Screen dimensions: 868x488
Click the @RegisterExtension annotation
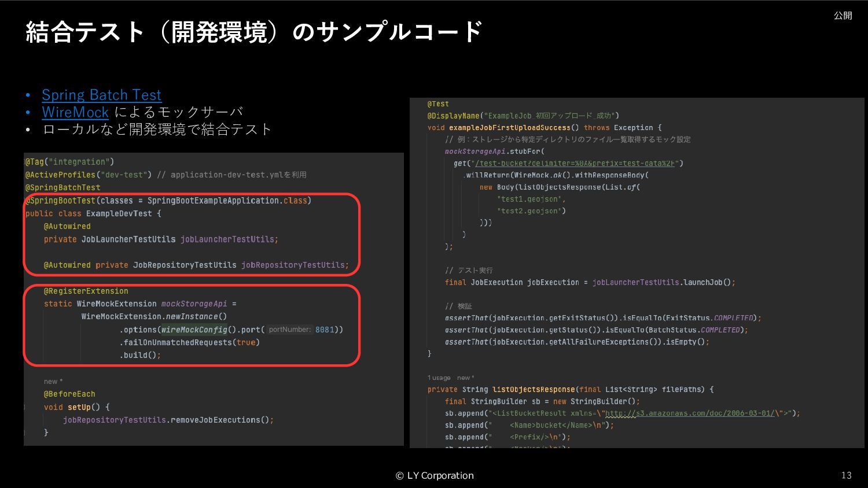[x=86, y=291]
